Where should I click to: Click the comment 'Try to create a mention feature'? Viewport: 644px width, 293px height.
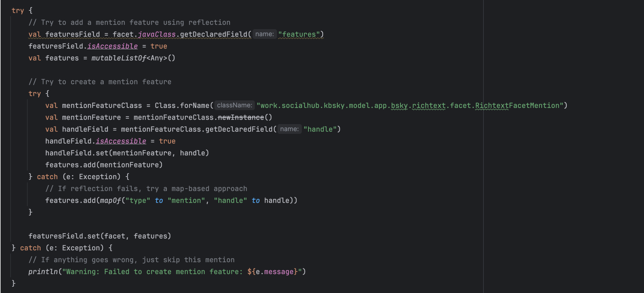pos(100,82)
